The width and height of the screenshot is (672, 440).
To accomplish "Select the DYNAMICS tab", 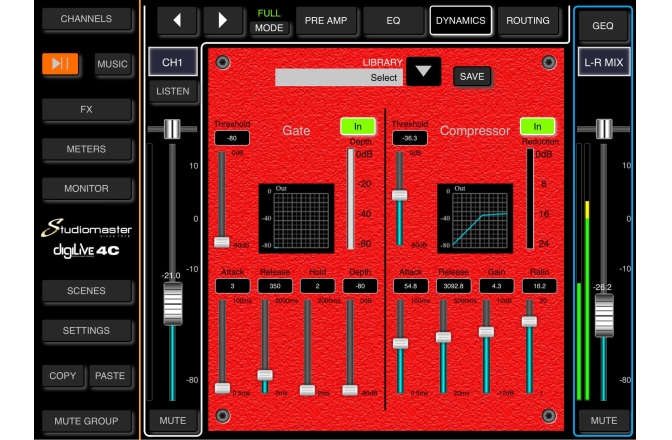I will click(x=461, y=21).
